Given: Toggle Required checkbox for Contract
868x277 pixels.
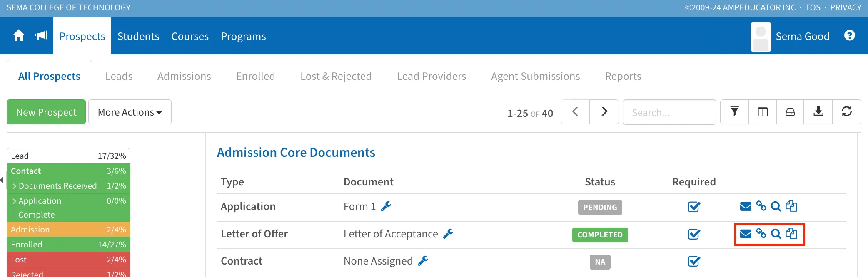Looking at the screenshot, I should click(x=694, y=261).
